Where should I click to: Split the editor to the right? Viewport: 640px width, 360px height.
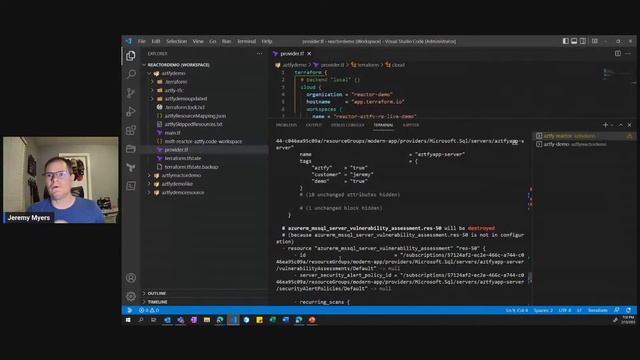tap(618, 53)
